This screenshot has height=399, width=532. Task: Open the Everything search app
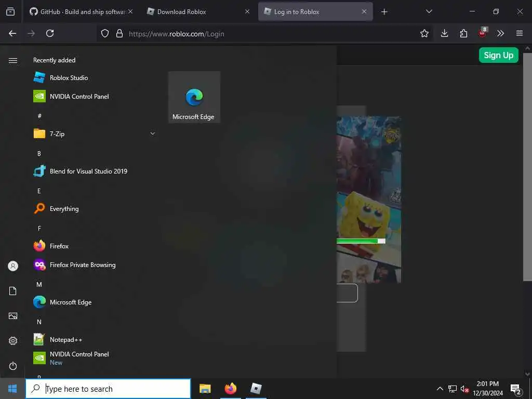[95, 209]
